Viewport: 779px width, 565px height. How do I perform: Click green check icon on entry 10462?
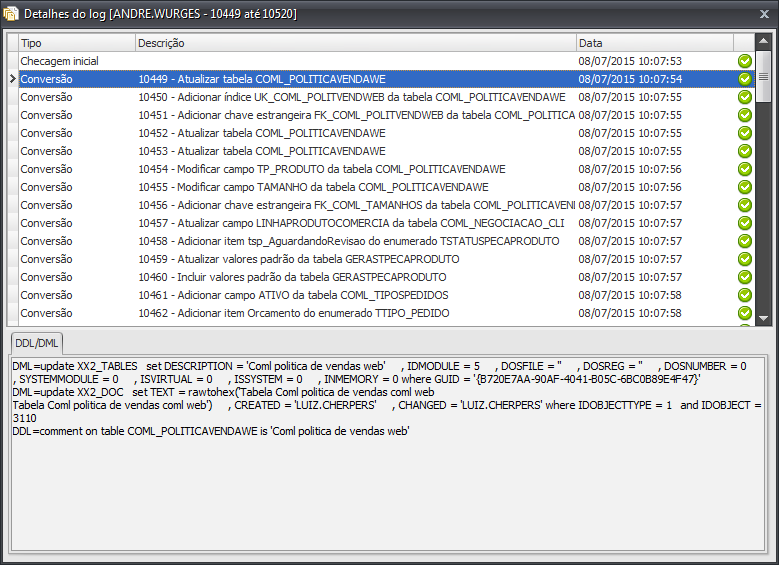(x=744, y=313)
